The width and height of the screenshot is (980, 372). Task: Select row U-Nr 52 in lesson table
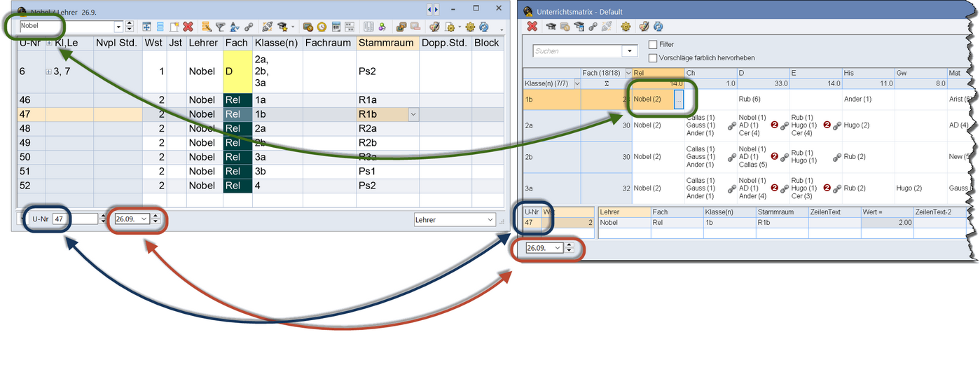click(x=260, y=186)
